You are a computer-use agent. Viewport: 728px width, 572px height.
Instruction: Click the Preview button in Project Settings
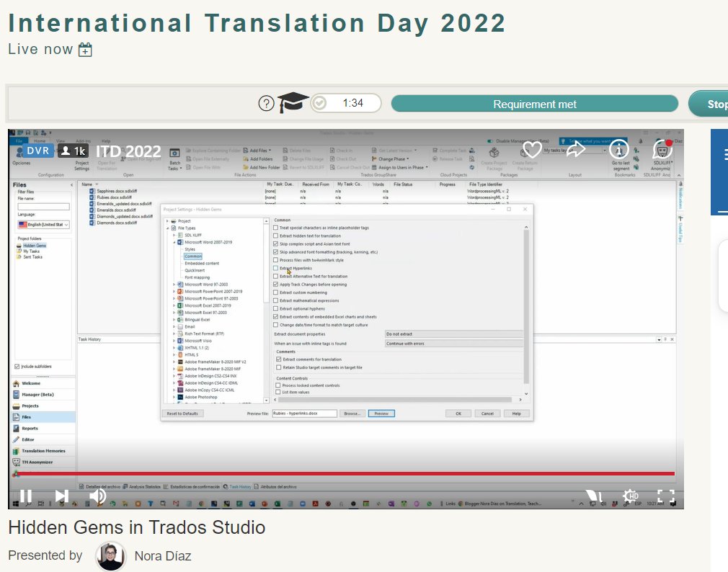coord(381,414)
